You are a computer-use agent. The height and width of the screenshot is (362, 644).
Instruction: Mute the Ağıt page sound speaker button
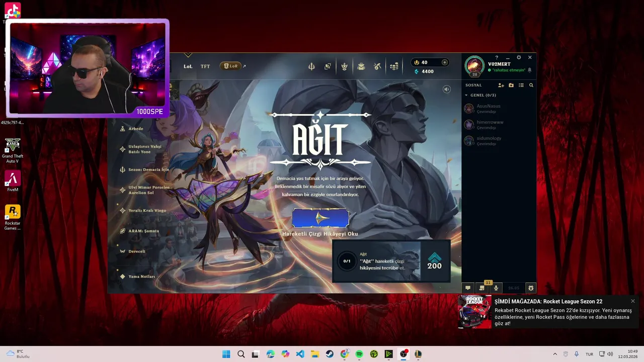(446, 89)
